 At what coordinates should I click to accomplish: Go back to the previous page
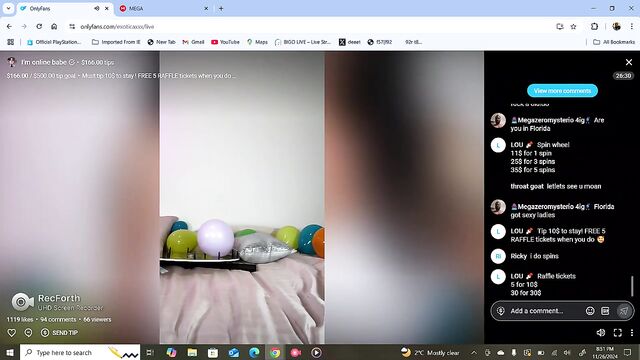[9, 27]
